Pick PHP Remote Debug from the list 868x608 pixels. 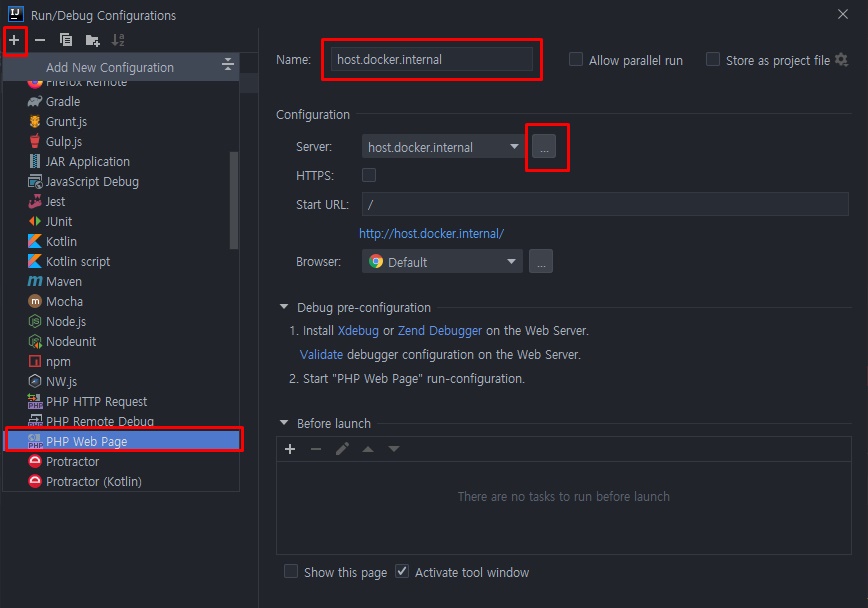[122, 421]
